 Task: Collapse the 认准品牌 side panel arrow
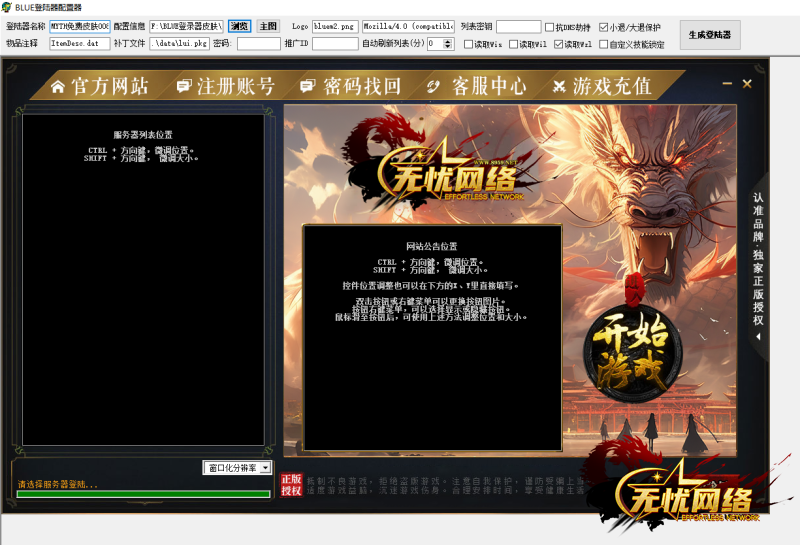tap(758, 336)
